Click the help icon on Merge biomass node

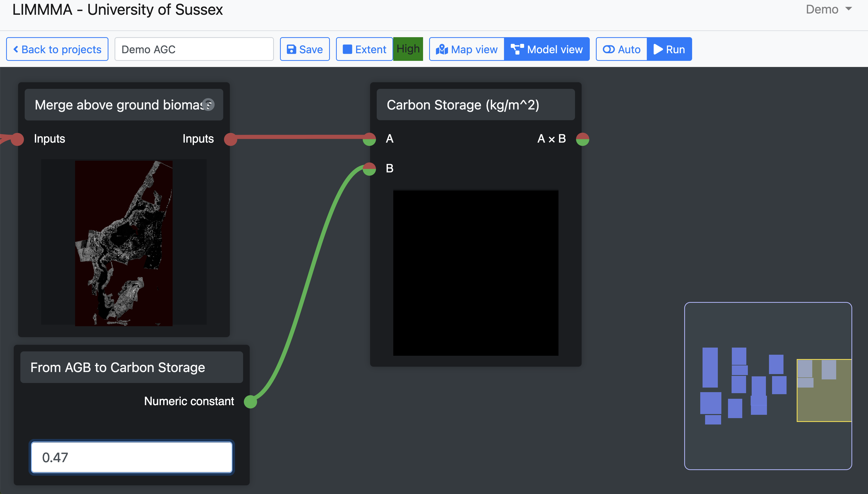pos(208,104)
